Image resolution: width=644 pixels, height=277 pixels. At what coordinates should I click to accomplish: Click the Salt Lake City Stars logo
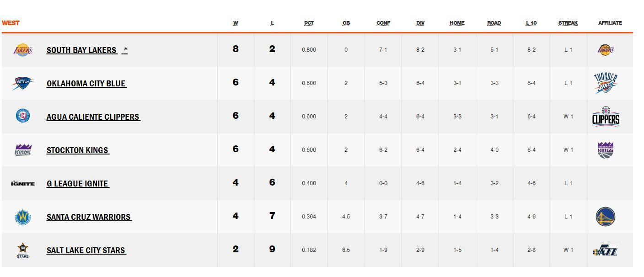(x=23, y=250)
